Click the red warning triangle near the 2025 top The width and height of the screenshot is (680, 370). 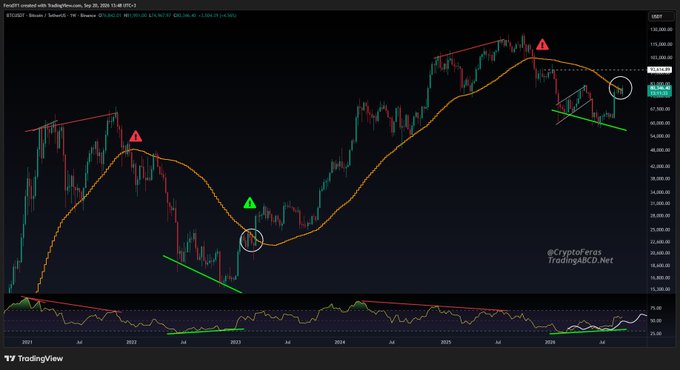tap(542, 44)
